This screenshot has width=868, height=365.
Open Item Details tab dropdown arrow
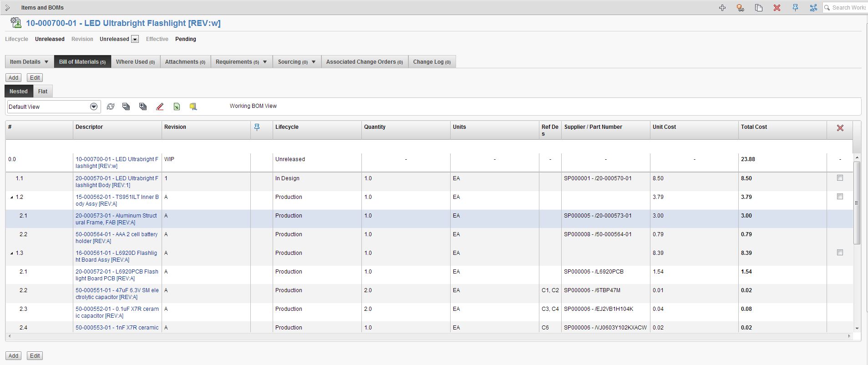46,62
